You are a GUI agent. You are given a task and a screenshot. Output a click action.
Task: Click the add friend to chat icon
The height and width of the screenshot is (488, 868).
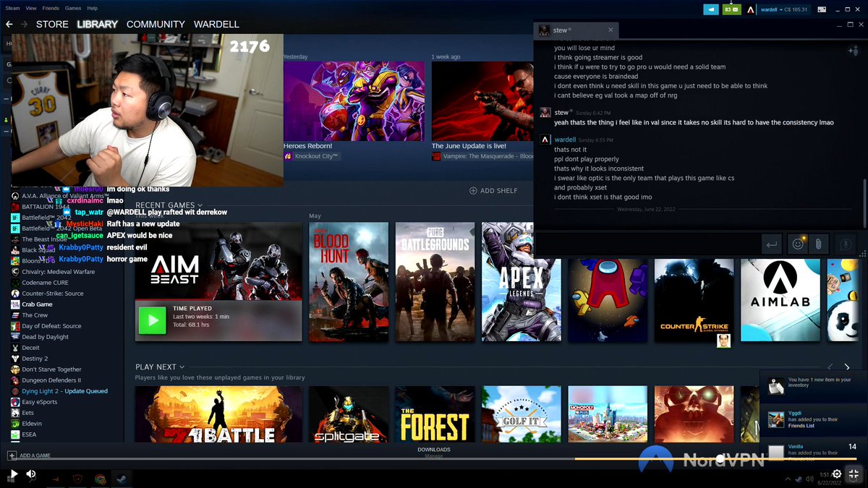(x=853, y=51)
